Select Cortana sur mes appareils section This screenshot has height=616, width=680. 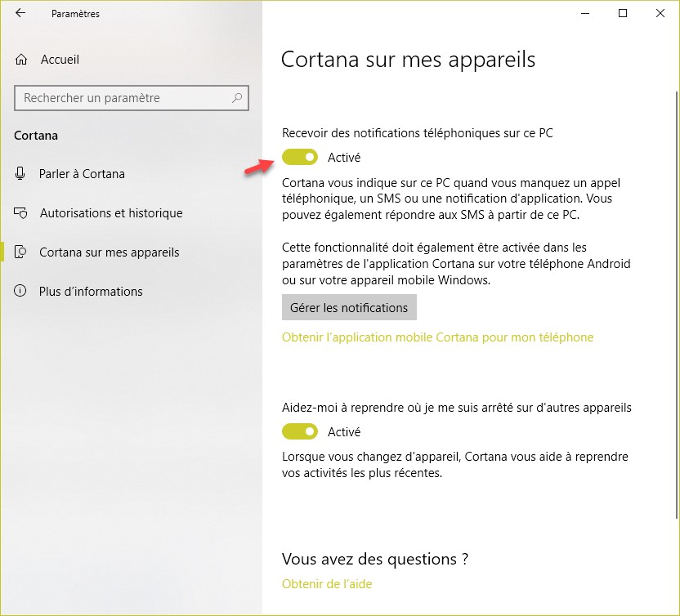click(x=110, y=252)
